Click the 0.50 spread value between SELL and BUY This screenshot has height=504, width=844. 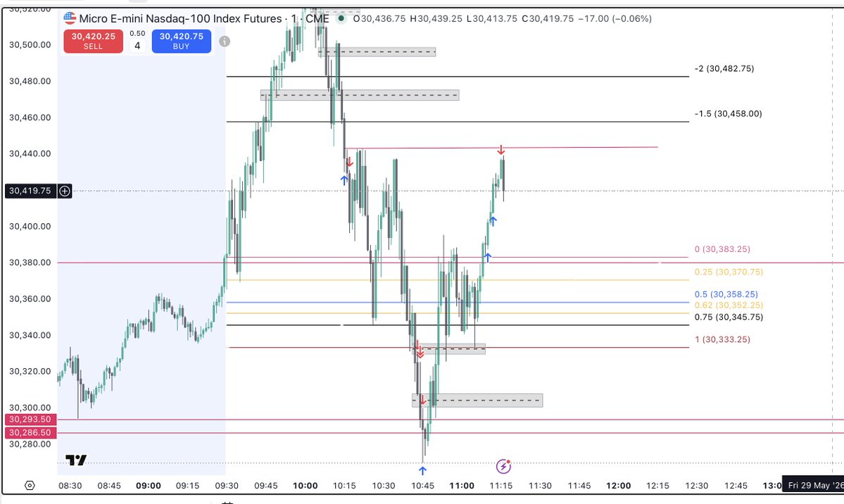137,33
